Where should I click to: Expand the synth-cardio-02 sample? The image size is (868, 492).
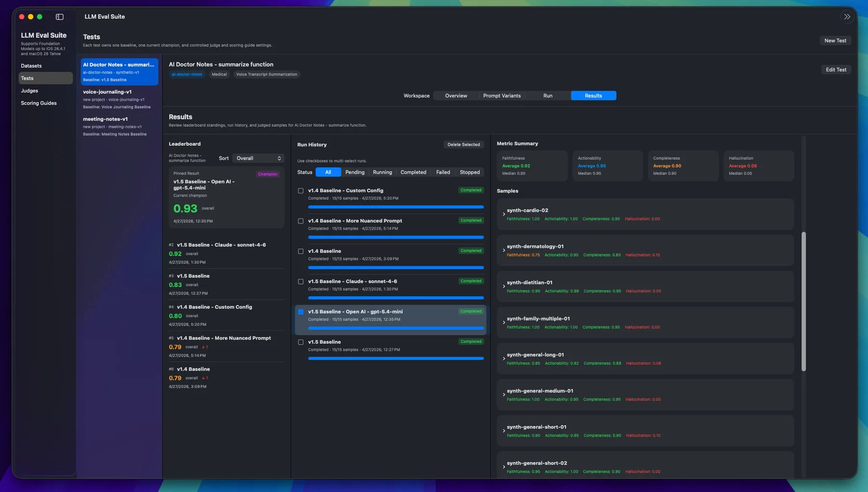(504, 214)
